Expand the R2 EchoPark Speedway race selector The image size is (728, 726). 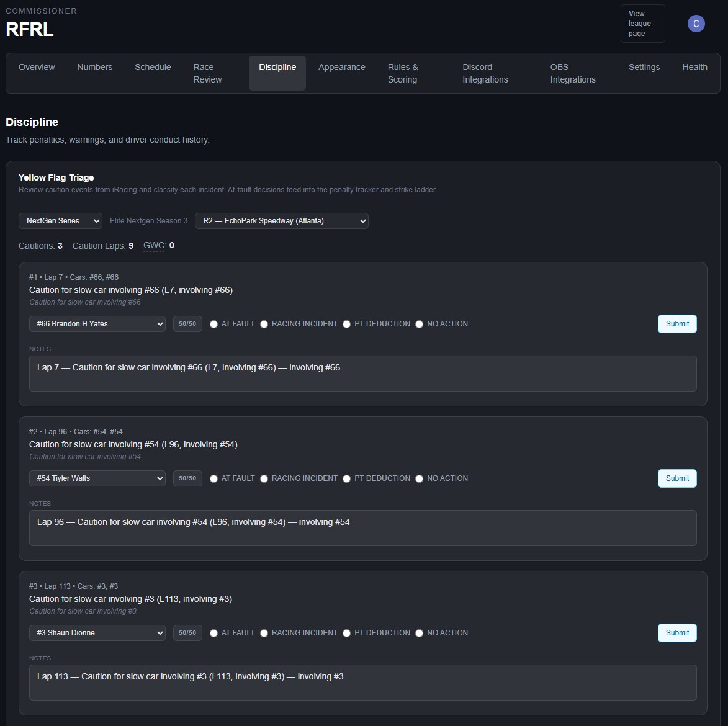(x=281, y=221)
